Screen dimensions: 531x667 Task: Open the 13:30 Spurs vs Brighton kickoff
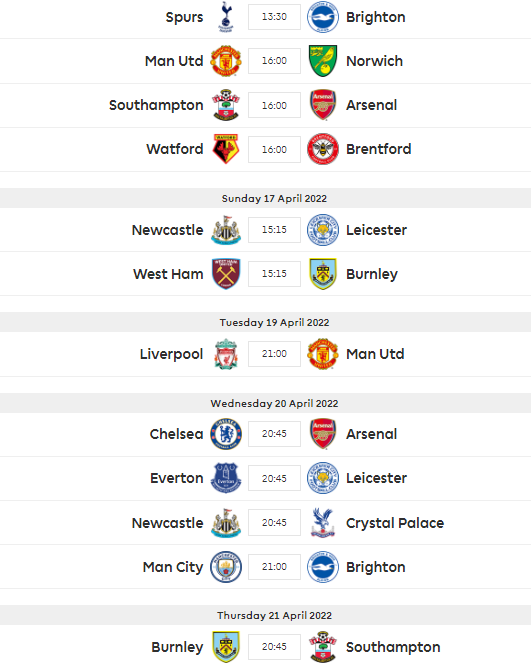[x=274, y=17]
